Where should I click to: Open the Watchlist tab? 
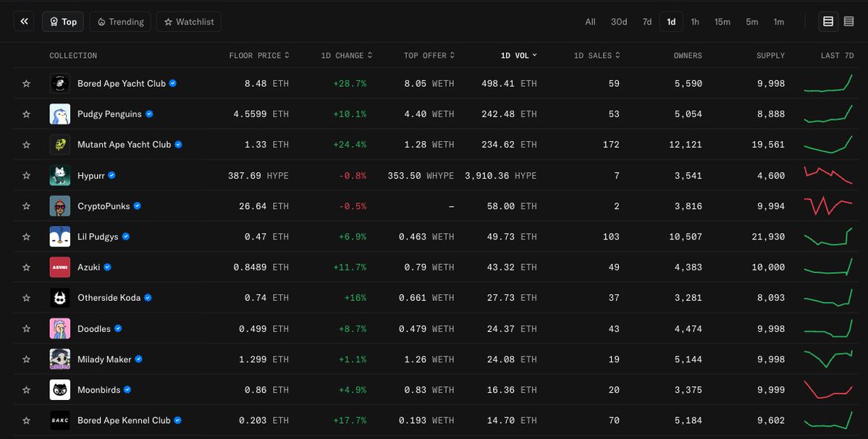point(188,21)
